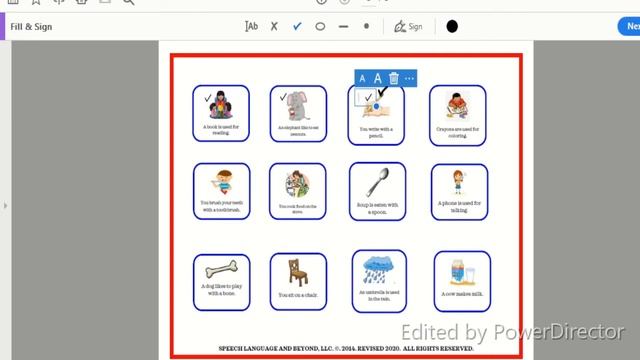The image size is (640, 360).
Task: Decrease size with the small A button
Action: pos(362,78)
